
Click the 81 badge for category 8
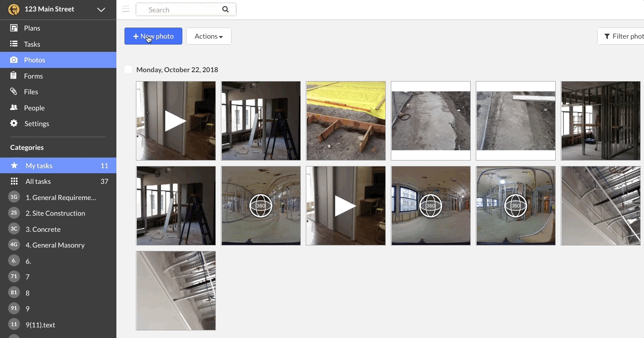pyautogui.click(x=14, y=293)
